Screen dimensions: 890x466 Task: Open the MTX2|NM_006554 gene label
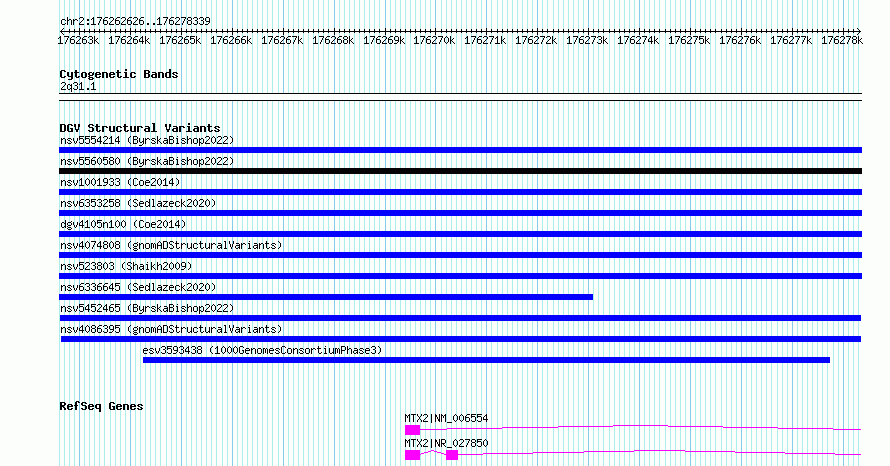click(446, 418)
